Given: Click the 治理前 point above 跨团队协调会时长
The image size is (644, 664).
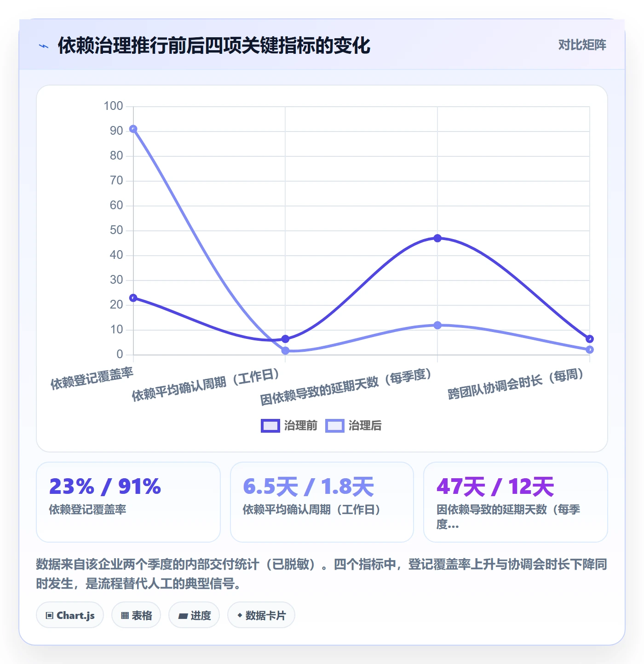Looking at the screenshot, I should pyautogui.click(x=590, y=339).
